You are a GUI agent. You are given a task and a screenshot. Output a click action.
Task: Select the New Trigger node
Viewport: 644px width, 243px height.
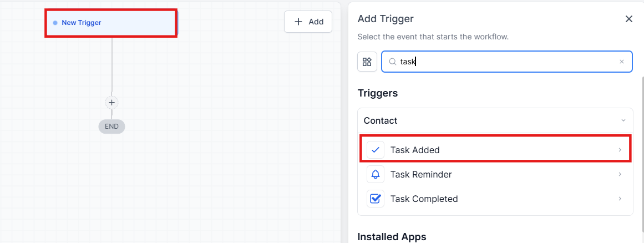111,23
